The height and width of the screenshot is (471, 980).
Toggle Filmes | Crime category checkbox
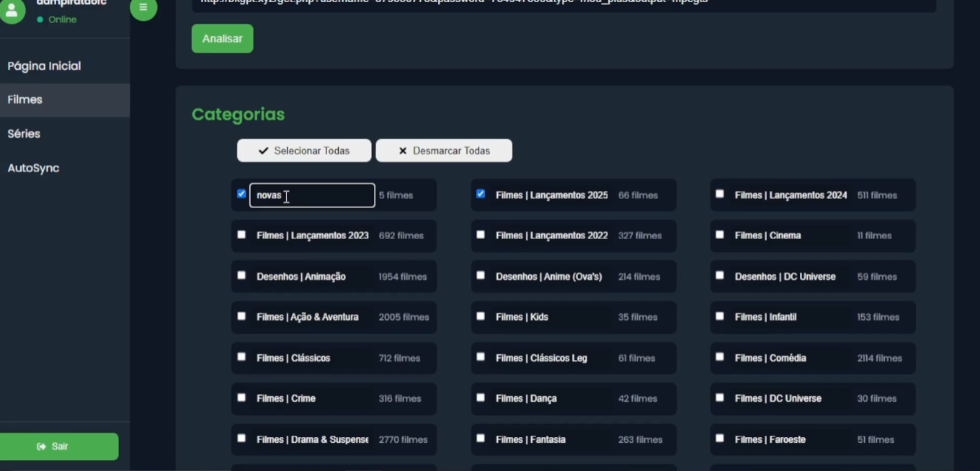tap(241, 398)
